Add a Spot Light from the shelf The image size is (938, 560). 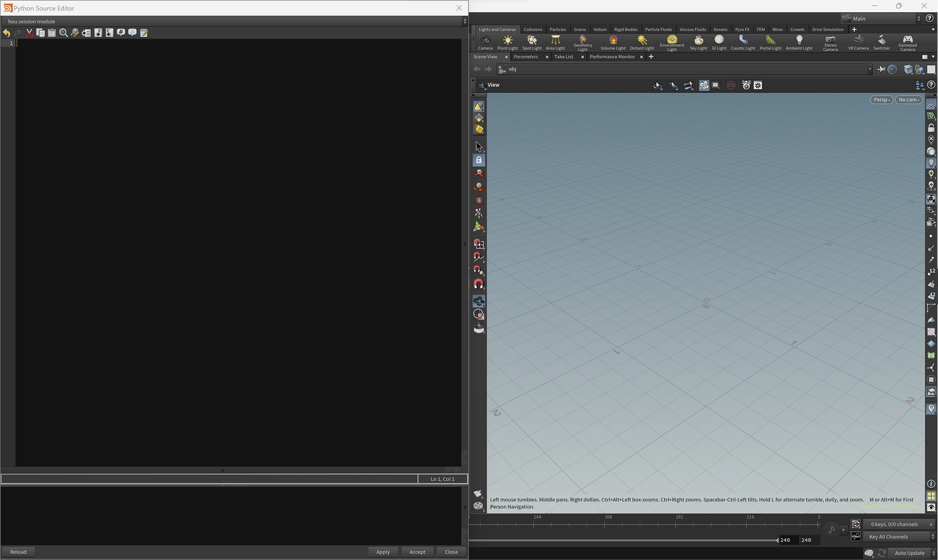[532, 42]
